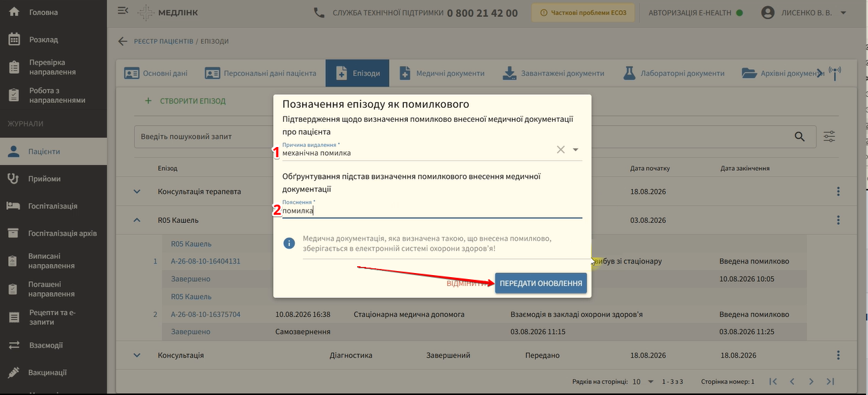Screen dimensions: 868x395
Task: Go to the previous page
Action: [792, 381]
